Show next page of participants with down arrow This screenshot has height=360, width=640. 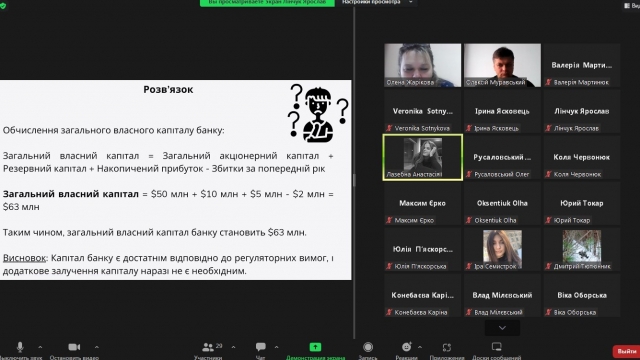[x=502, y=328]
